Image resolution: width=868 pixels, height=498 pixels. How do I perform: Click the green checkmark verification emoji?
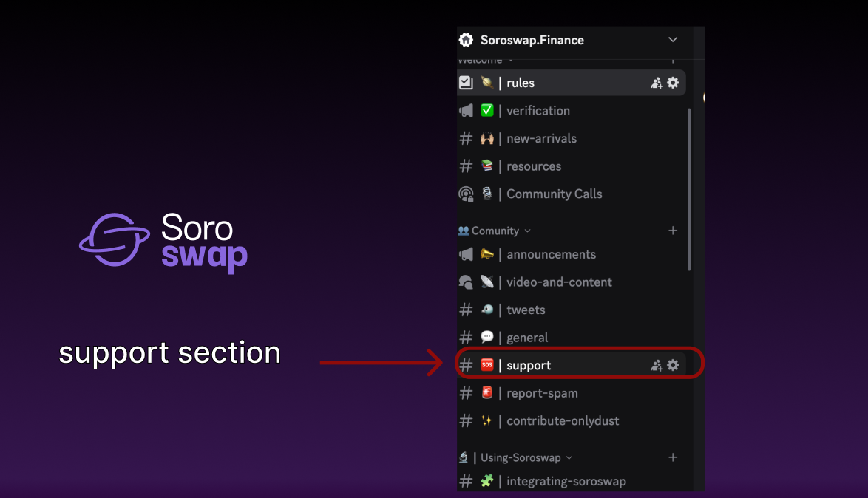coord(487,110)
